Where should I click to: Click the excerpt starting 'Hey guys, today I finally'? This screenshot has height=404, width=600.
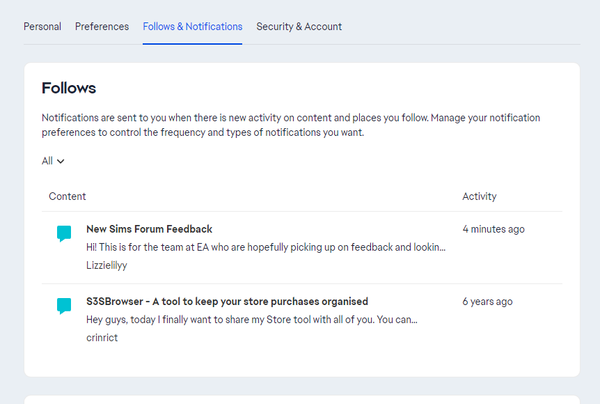[251, 320]
